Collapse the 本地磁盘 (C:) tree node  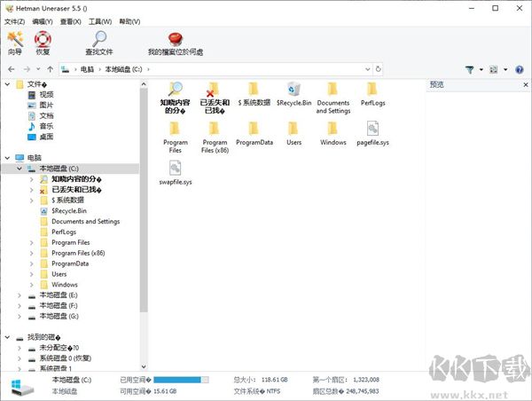click(x=20, y=169)
